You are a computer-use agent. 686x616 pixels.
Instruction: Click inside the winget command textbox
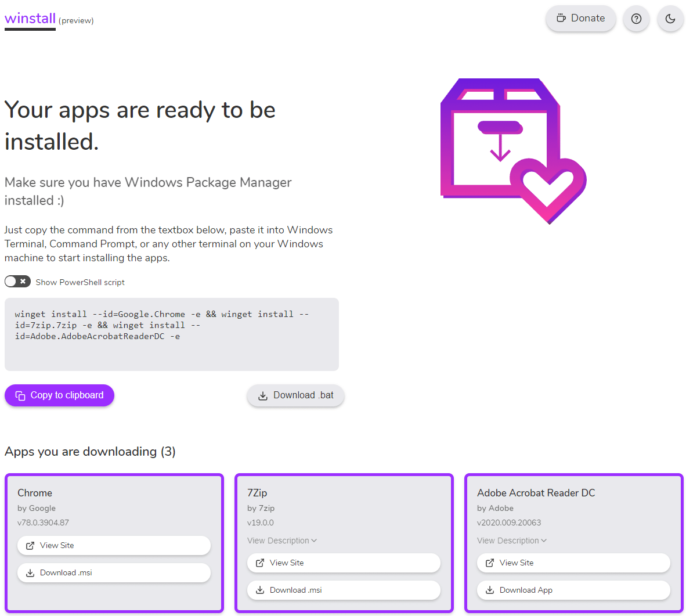coord(172,334)
